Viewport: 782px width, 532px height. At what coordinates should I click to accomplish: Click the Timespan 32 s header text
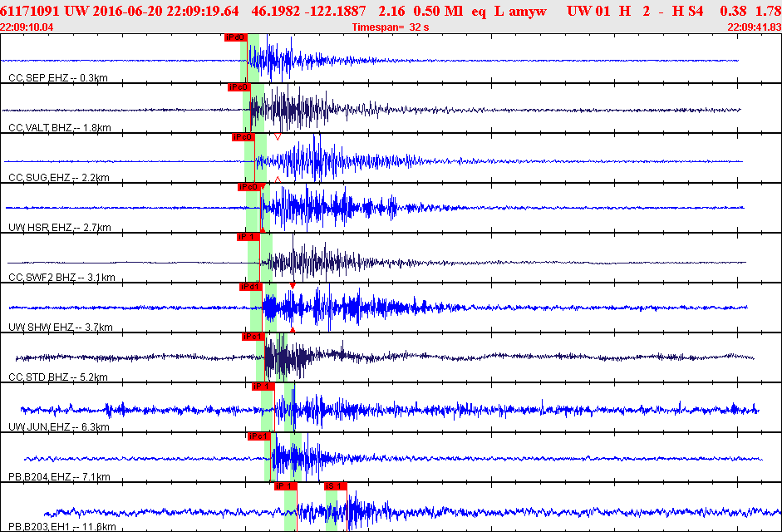coord(391,27)
